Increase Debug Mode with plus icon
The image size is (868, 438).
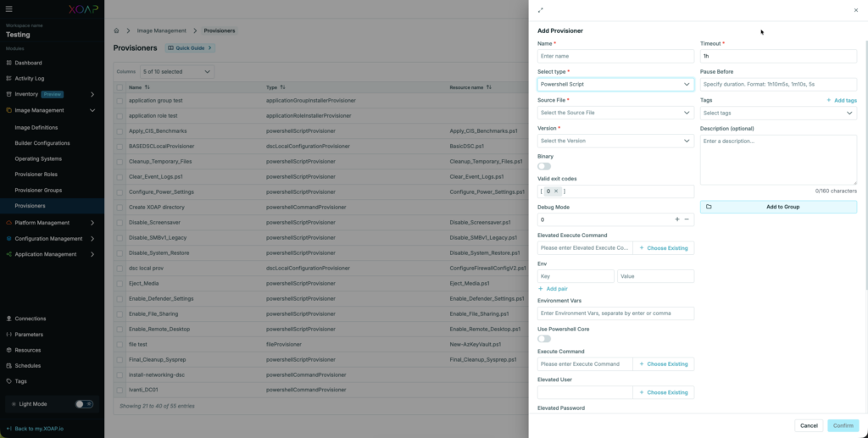click(x=676, y=219)
